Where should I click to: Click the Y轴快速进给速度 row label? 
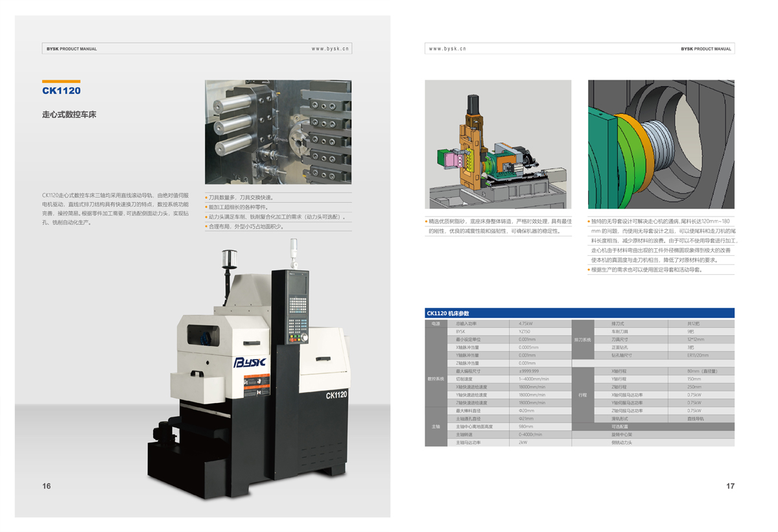pos(471,395)
